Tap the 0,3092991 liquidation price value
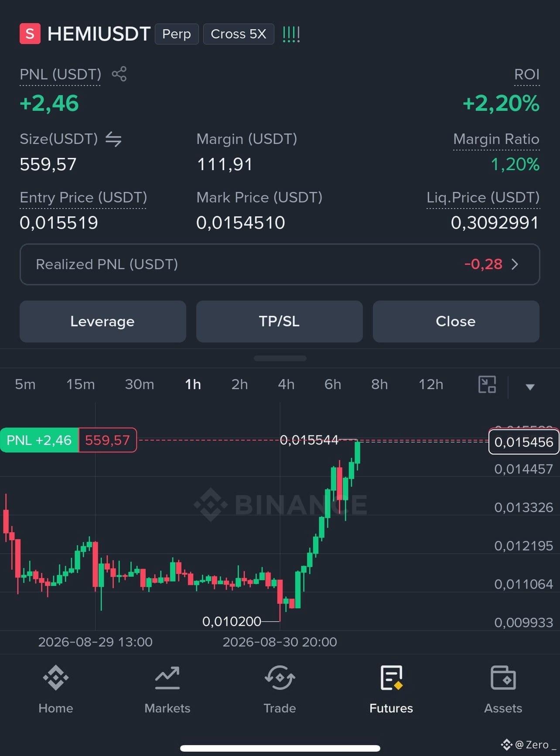Viewport: 560px width, 756px height. pos(495,223)
